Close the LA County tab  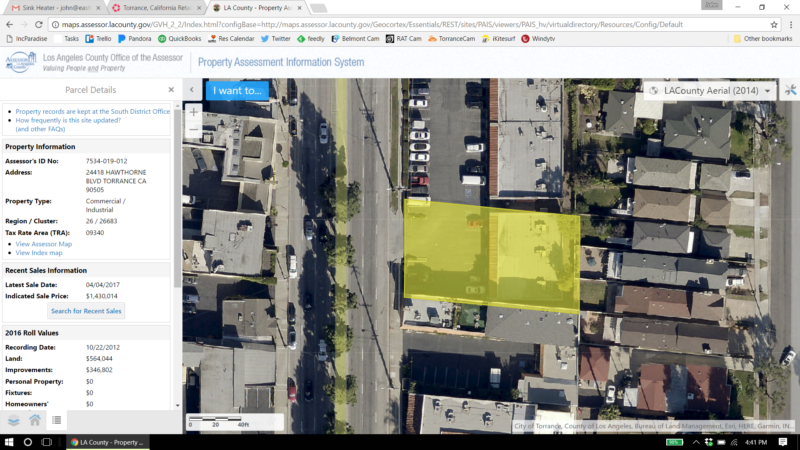coord(299,8)
